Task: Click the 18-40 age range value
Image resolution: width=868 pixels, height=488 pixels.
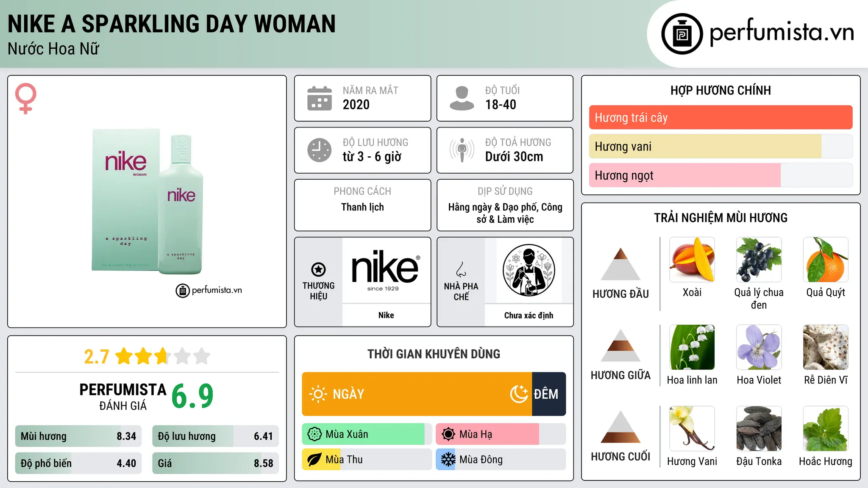Action: pyautogui.click(x=501, y=105)
